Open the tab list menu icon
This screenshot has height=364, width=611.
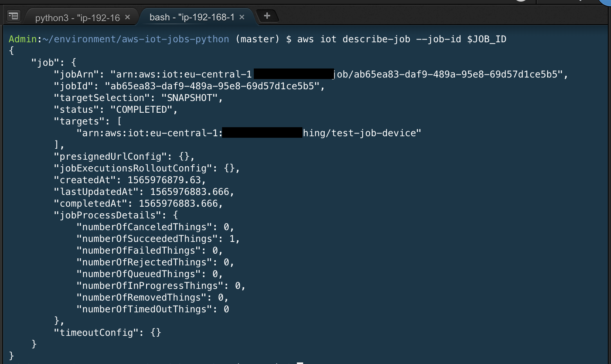[x=13, y=16]
